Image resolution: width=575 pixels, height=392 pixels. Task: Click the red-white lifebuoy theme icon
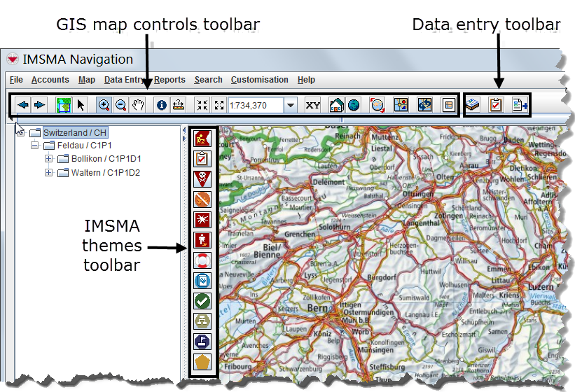[x=202, y=261]
